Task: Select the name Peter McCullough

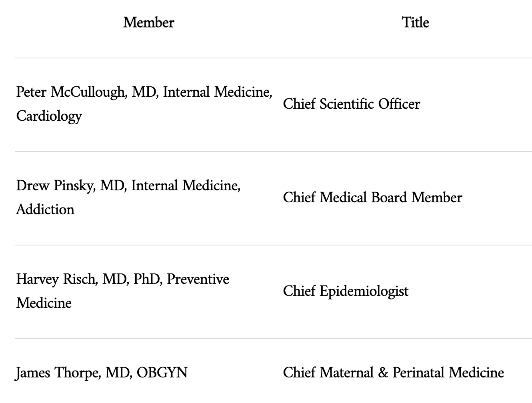Action: [71, 92]
